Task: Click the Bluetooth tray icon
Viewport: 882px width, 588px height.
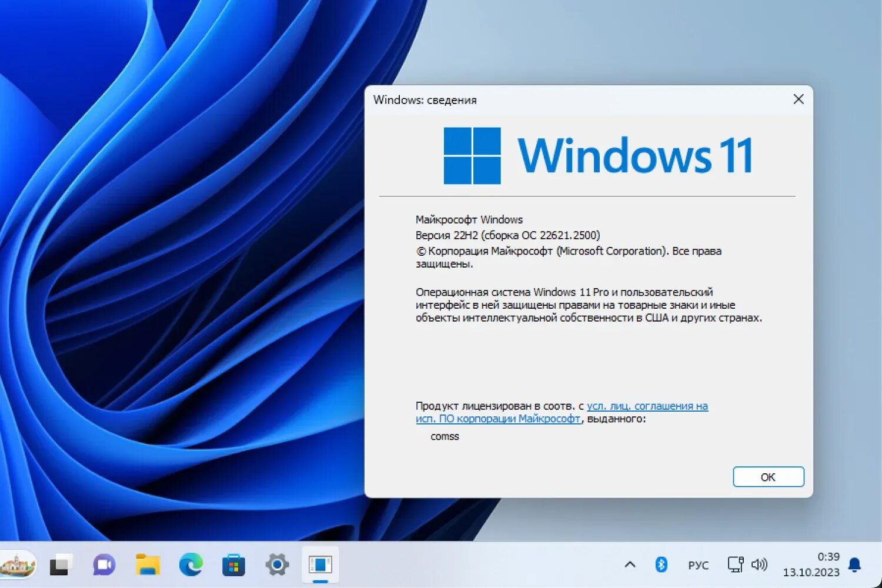Action: [x=661, y=565]
